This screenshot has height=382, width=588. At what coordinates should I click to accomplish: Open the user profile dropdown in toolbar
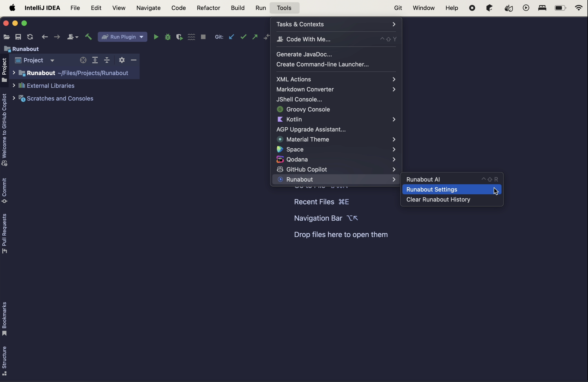pyautogui.click(x=73, y=37)
